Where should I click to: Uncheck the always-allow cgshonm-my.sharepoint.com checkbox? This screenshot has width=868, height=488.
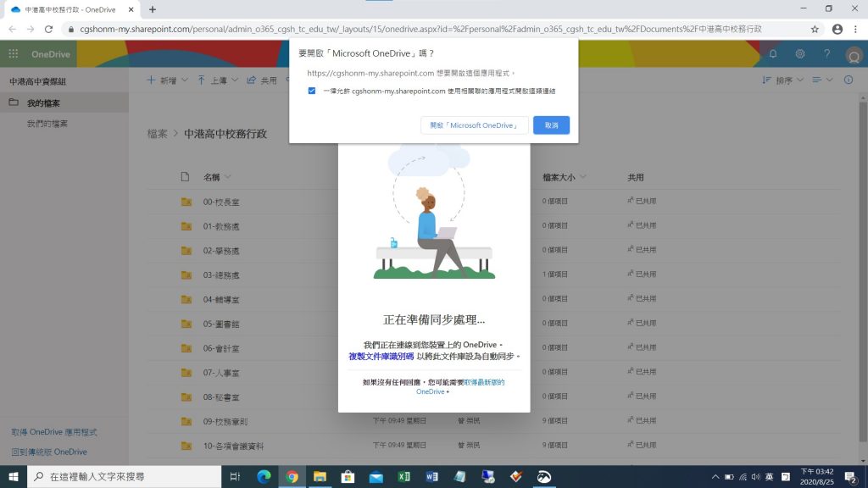(x=312, y=91)
